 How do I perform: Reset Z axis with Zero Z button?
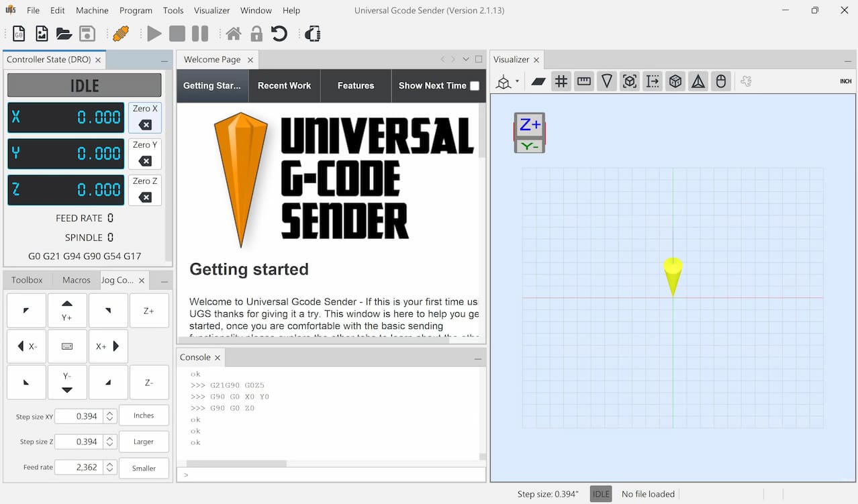[x=145, y=190]
